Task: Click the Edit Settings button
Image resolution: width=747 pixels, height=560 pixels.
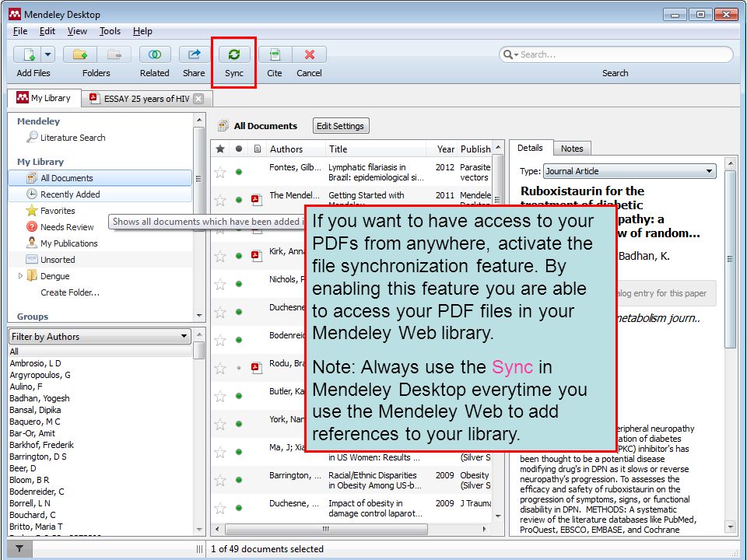Action: [340, 126]
